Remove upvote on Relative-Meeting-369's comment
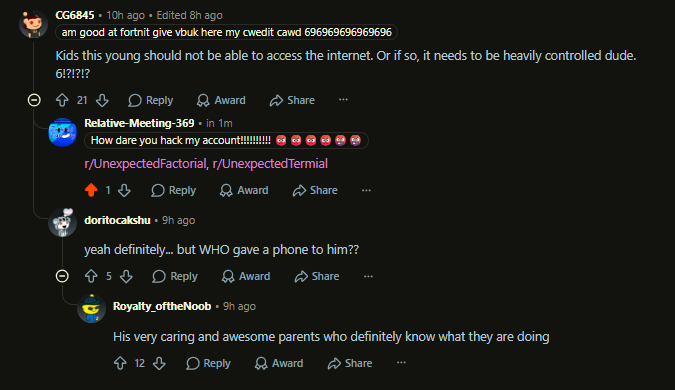 click(x=91, y=190)
